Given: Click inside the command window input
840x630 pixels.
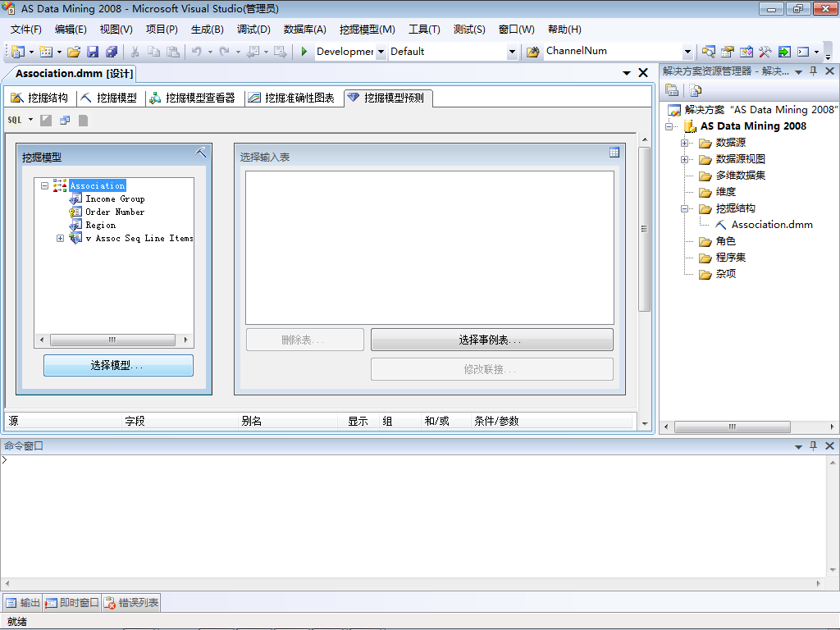Looking at the screenshot, I should [x=413, y=515].
